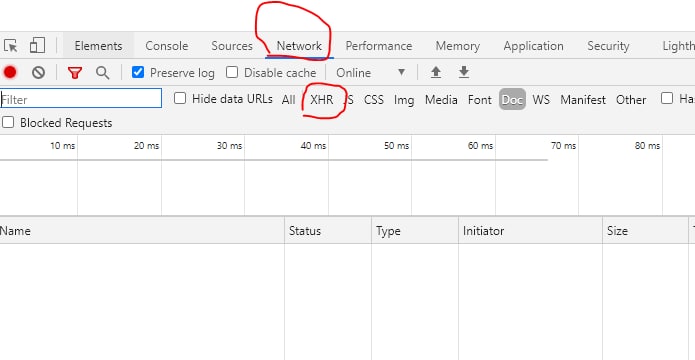
Task: Filter by Other requests
Action: pos(631,100)
